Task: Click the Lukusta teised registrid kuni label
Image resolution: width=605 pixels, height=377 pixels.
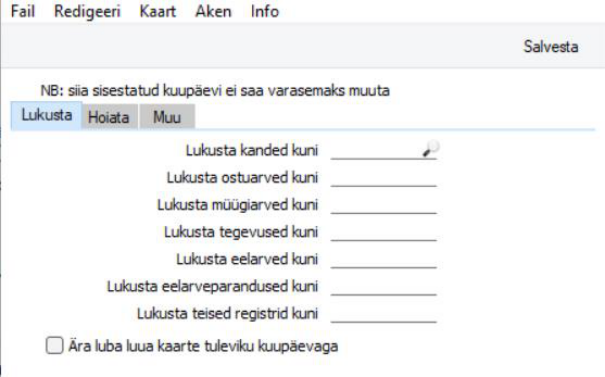Action: [x=227, y=313]
